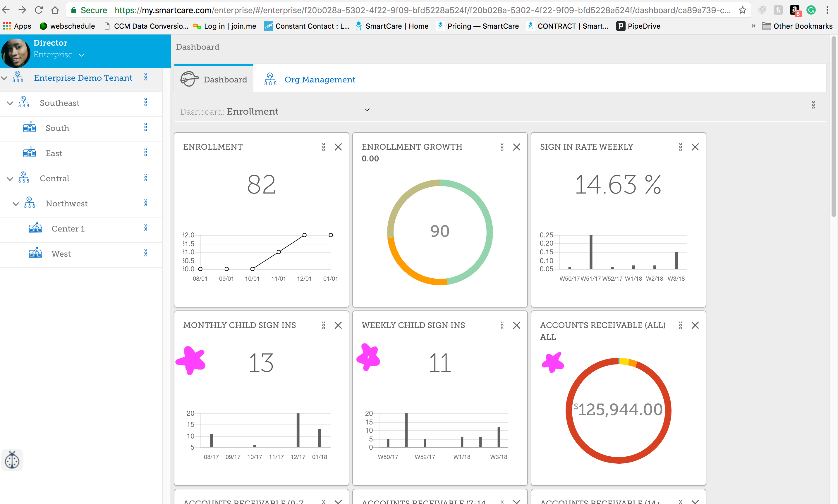Click the browser address bar URL
Image resolution: width=838 pixels, height=504 pixels.
pyautogui.click(x=423, y=10)
